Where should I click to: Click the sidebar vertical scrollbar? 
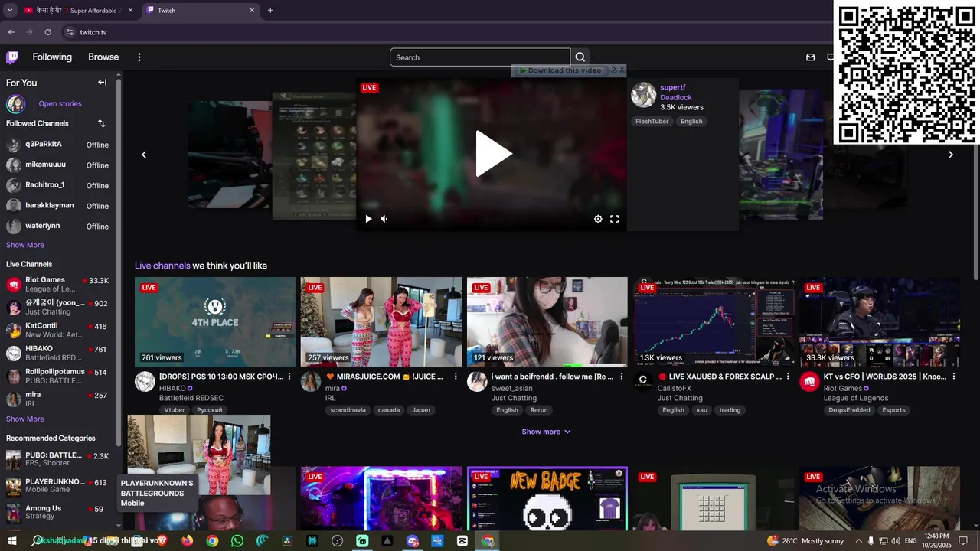tap(118, 260)
